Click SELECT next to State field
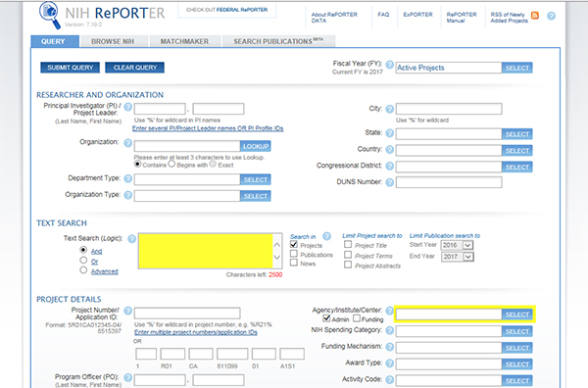This screenshot has height=388, width=588. click(516, 134)
